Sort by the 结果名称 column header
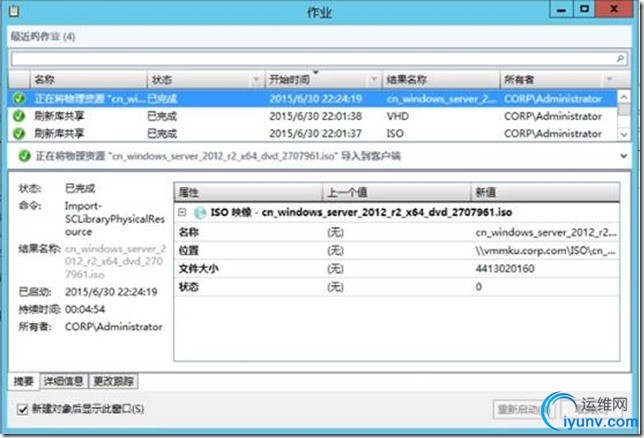This screenshot has width=644, height=438. (441, 79)
